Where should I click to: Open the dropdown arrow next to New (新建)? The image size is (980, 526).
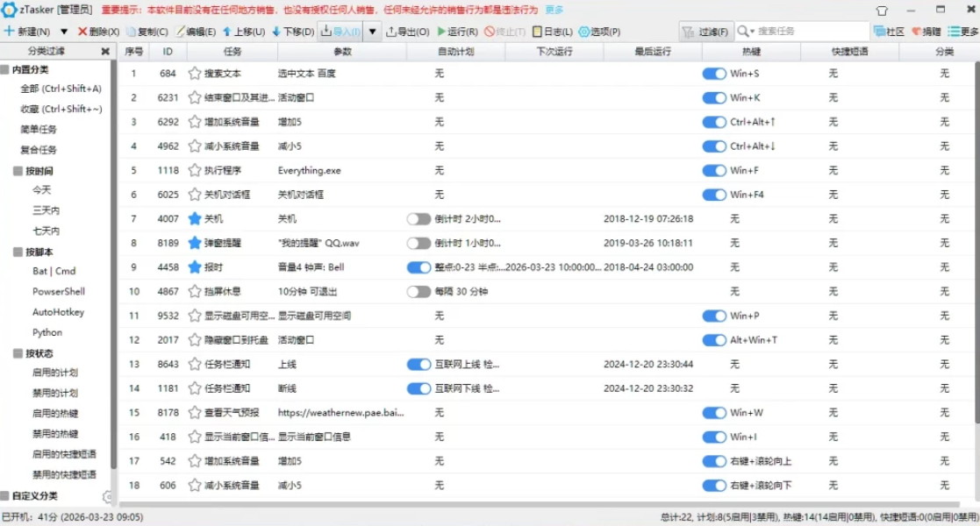(64, 32)
